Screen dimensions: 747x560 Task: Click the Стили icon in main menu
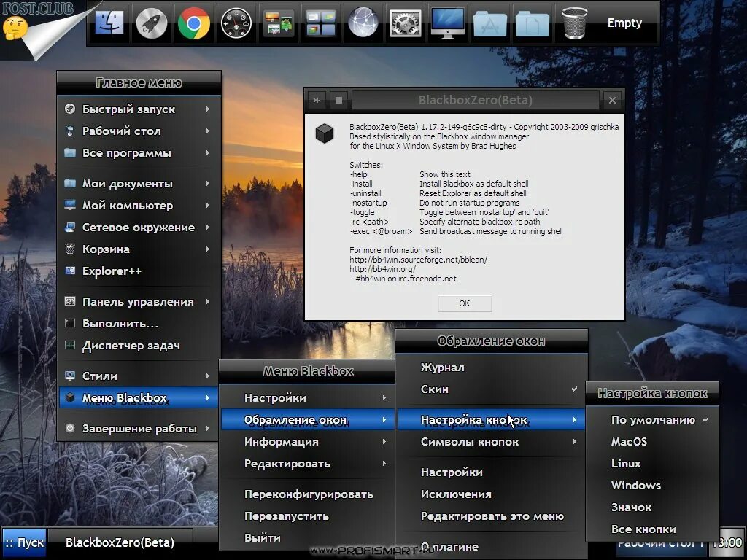click(70, 376)
